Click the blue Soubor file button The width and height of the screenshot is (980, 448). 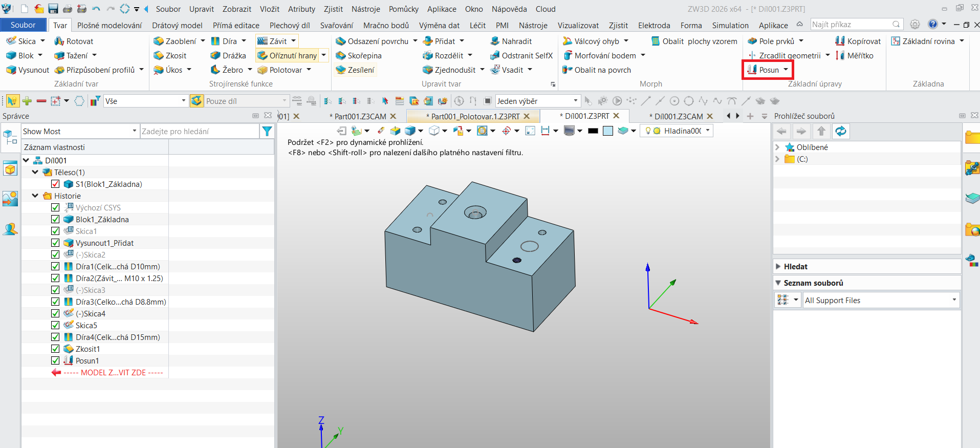[23, 25]
